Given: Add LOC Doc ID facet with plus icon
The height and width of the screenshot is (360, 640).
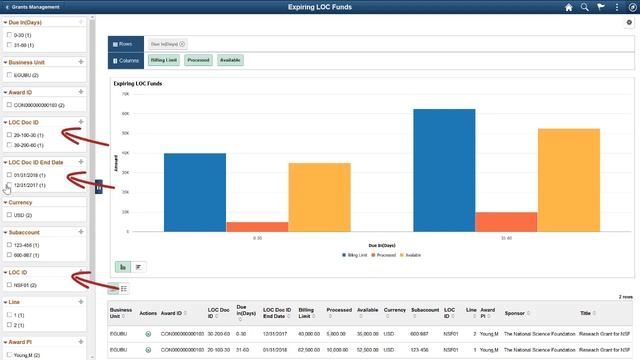Looking at the screenshot, I should (x=81, y=122).
